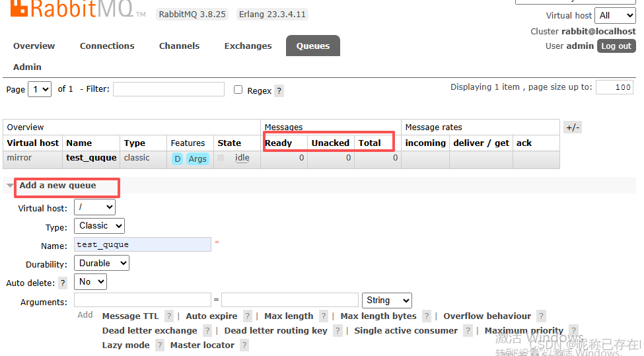Viewport: 644px width, 356px height.
Task: Add Dead letter routing key argument
Action: [275, 330]
